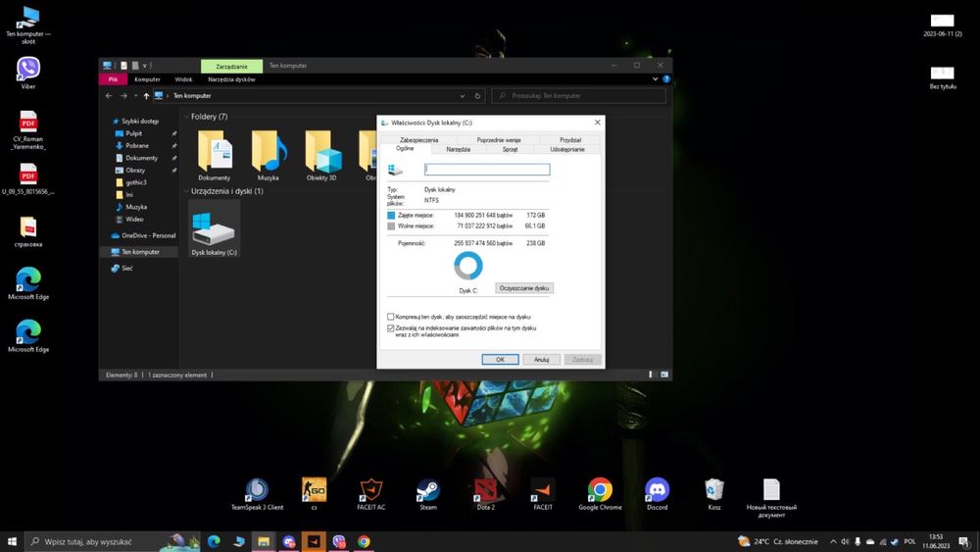Screen dimensions: 980x552
Task: Open the FACEIT AC shortcut
Action: (371, 494)
